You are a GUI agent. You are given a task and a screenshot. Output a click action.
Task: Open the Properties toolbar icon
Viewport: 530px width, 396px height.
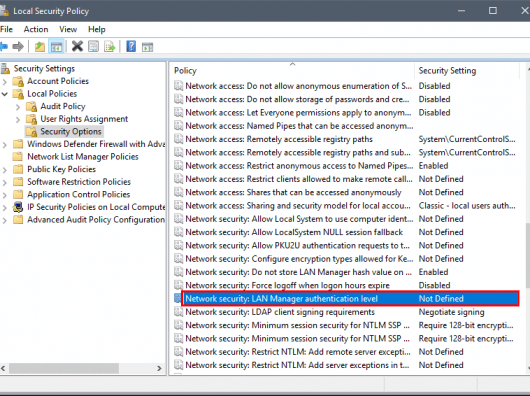(x=93, y=46)
